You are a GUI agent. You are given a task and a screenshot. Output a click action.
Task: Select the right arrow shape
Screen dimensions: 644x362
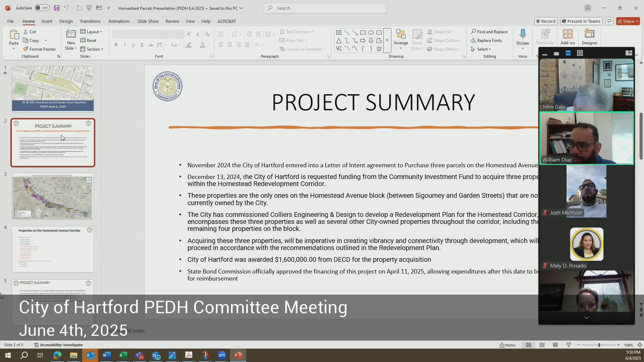coord(363,41)
